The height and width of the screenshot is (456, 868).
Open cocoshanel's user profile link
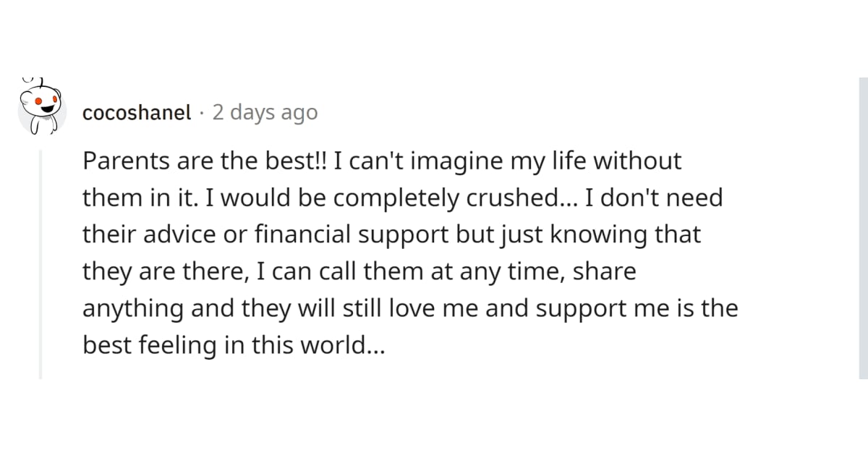(137, 113)
